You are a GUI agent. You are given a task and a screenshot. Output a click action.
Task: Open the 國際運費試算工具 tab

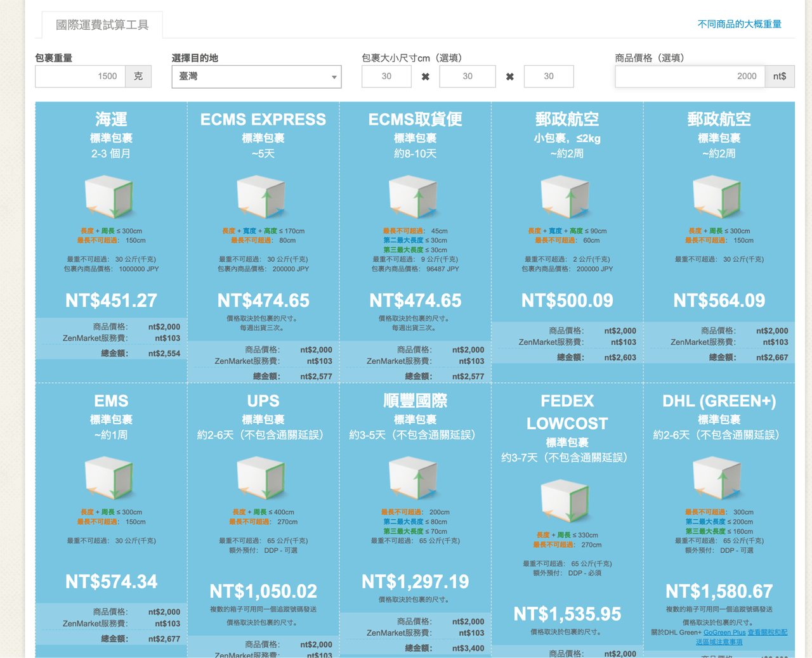click(102, 25)
